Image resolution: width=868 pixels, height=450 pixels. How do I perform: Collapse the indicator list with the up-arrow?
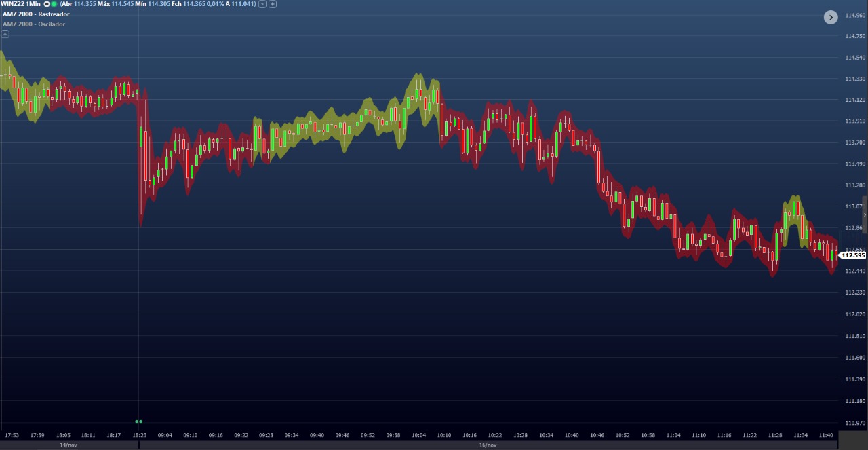tap(5, 33)
